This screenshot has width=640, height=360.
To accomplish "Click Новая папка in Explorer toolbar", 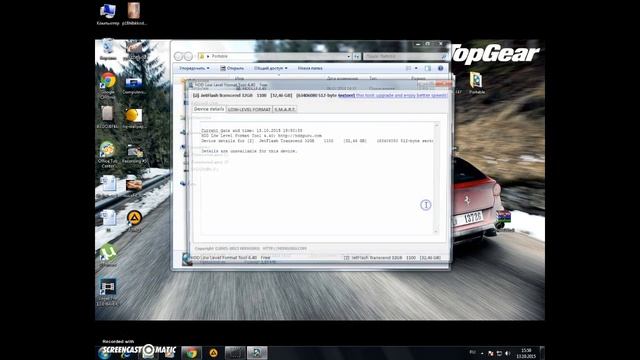I will [310, 68].
